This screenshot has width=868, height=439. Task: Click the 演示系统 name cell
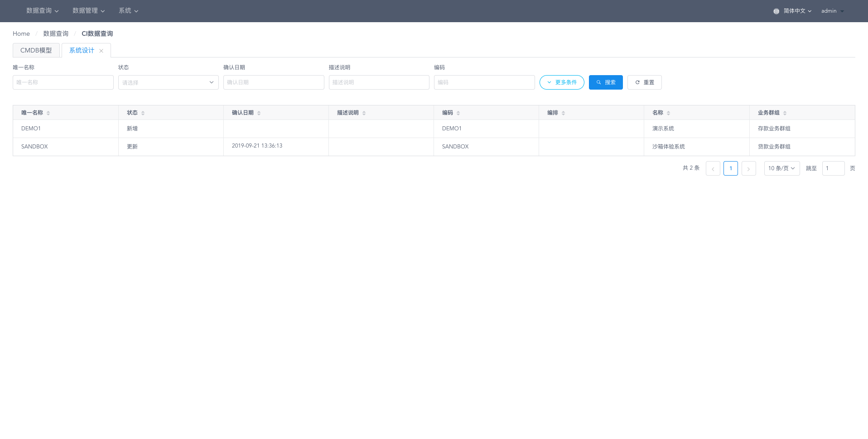pos(697,129)
